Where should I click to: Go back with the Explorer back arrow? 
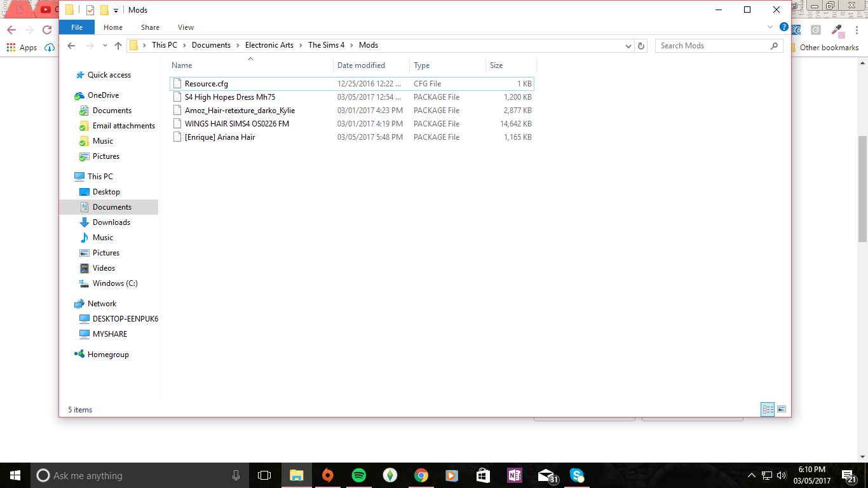click(71, 46)
